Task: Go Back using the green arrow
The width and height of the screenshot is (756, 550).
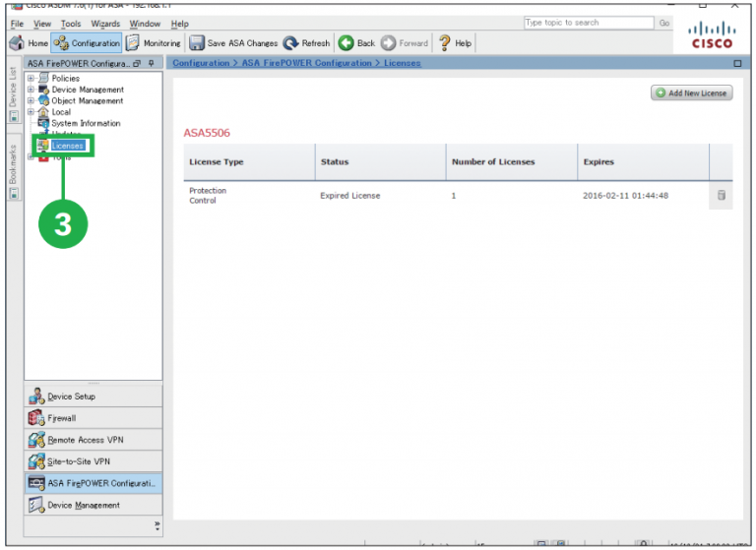Action: click(356, 43)
